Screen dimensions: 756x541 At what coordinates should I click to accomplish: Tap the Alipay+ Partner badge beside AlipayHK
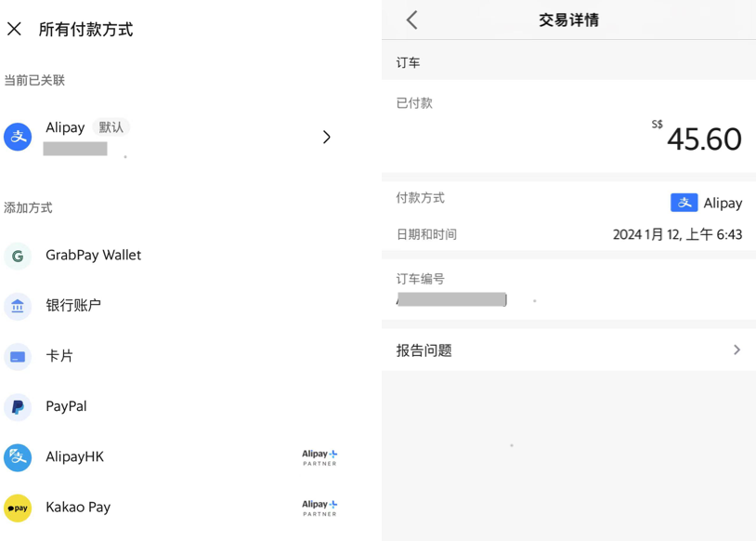coord(319,457)
